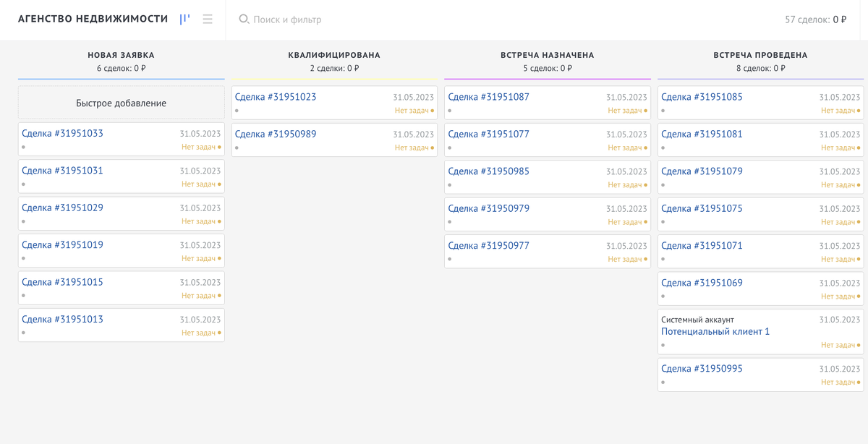The height and width of the screenshot is (444, 868).
Task: Open the hamburger list view icon
Action: coord(208,20)
